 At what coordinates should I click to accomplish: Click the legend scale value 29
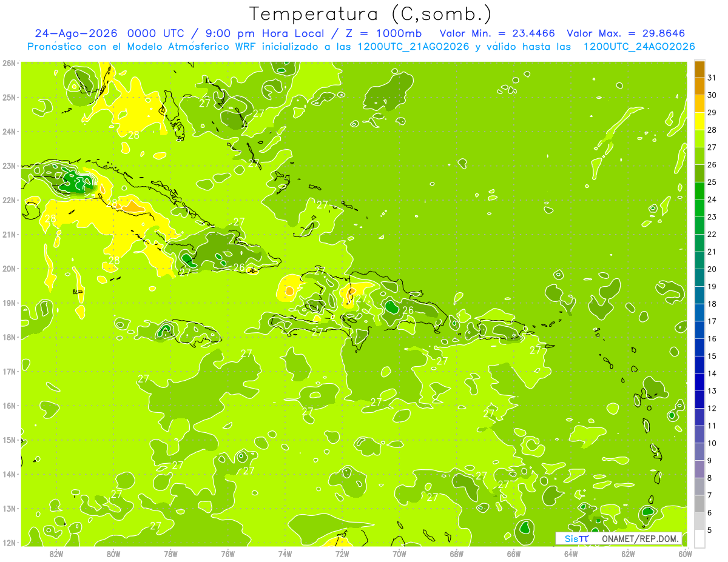(x=711, y=113)
